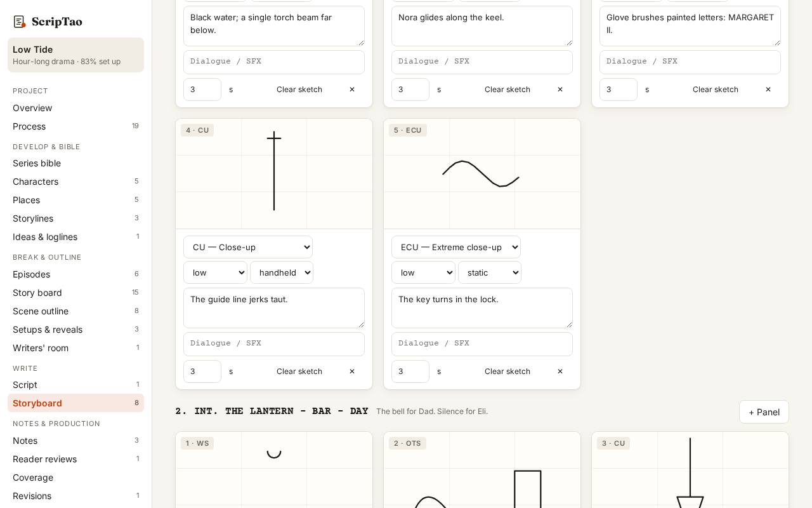Clear sketch on the key turns panel
The image size is (812, 508).
[x=507, y=371]
